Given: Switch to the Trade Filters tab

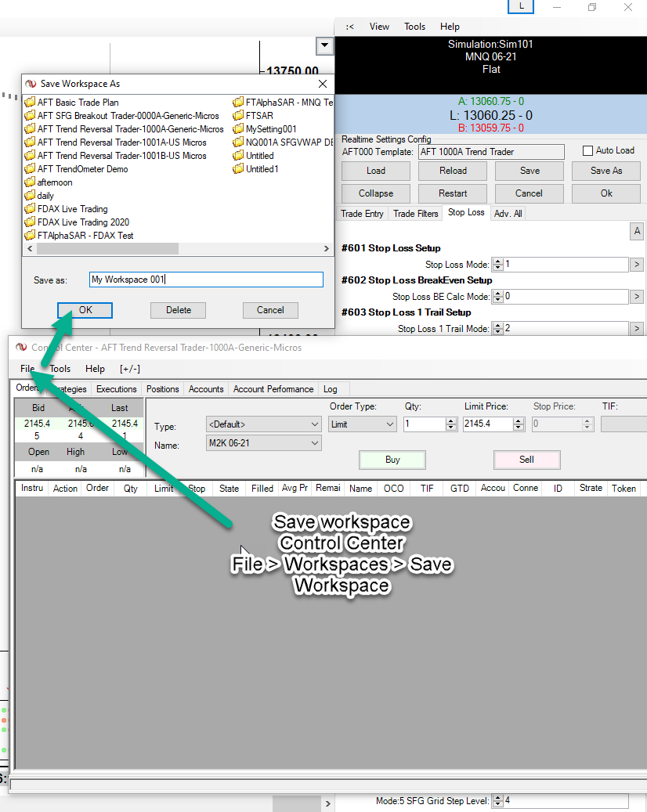Looking at the screenshot, I should [416, 214].
